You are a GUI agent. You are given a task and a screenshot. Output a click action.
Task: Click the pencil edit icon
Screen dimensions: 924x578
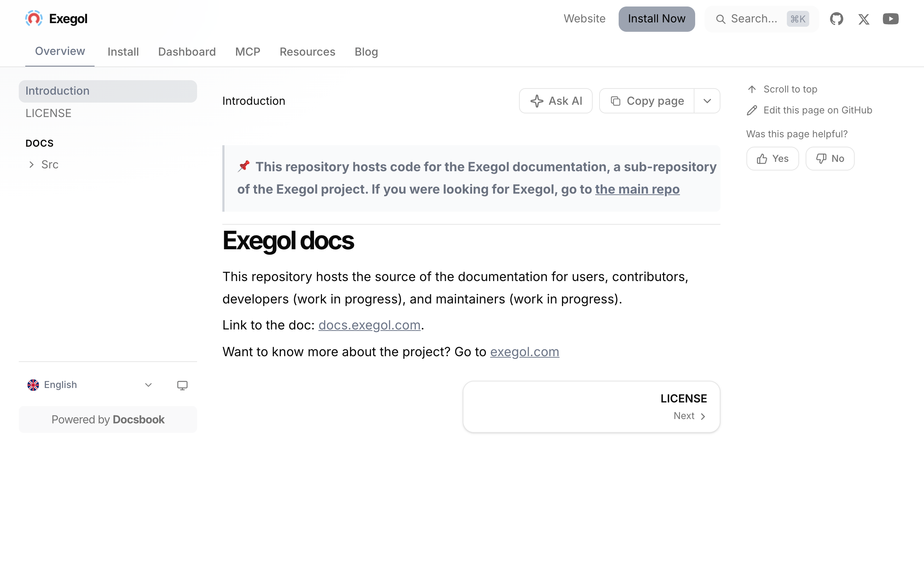pos(752,111)
